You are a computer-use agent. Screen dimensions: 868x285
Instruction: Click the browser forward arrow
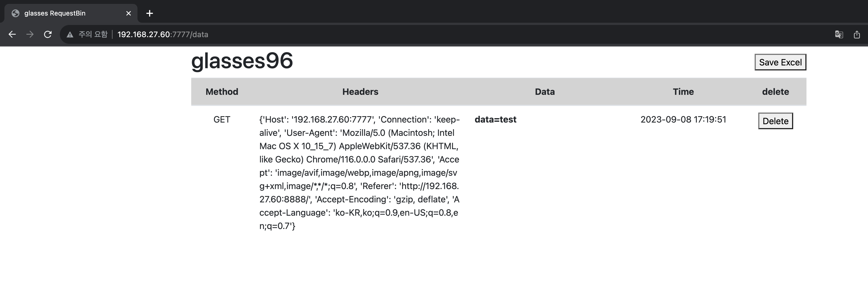click(x=30, y=34)
